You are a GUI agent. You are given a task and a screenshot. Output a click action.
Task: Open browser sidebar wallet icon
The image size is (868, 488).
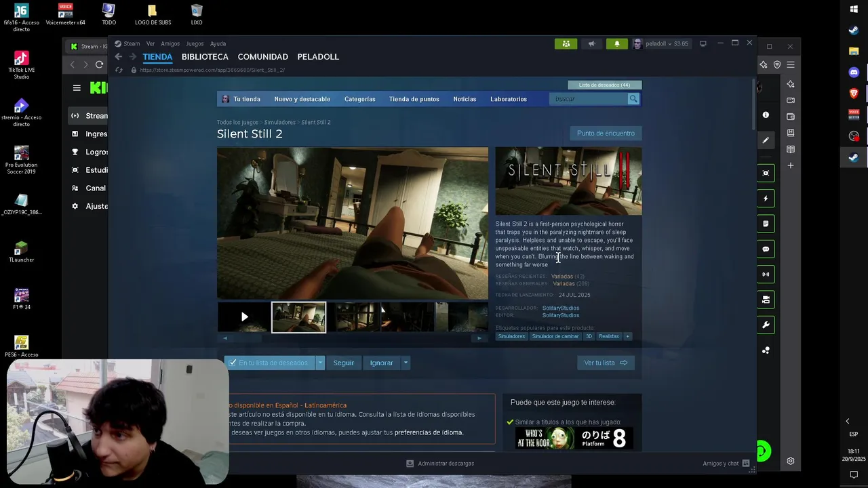[791, 117]
